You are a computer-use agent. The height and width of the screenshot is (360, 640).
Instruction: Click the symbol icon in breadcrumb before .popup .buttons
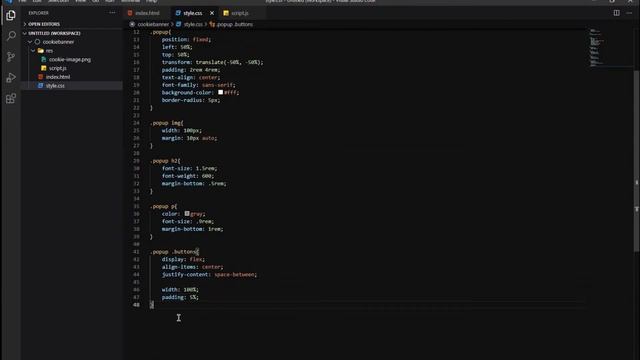click(212, 24)
